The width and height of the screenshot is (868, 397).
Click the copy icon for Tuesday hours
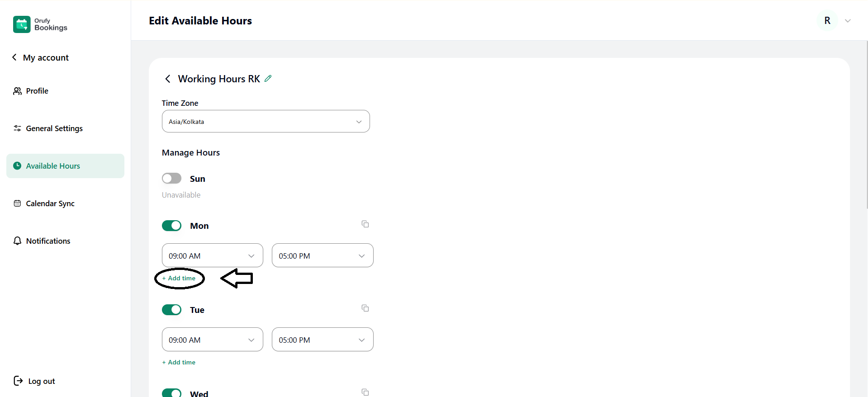point(365,308)
